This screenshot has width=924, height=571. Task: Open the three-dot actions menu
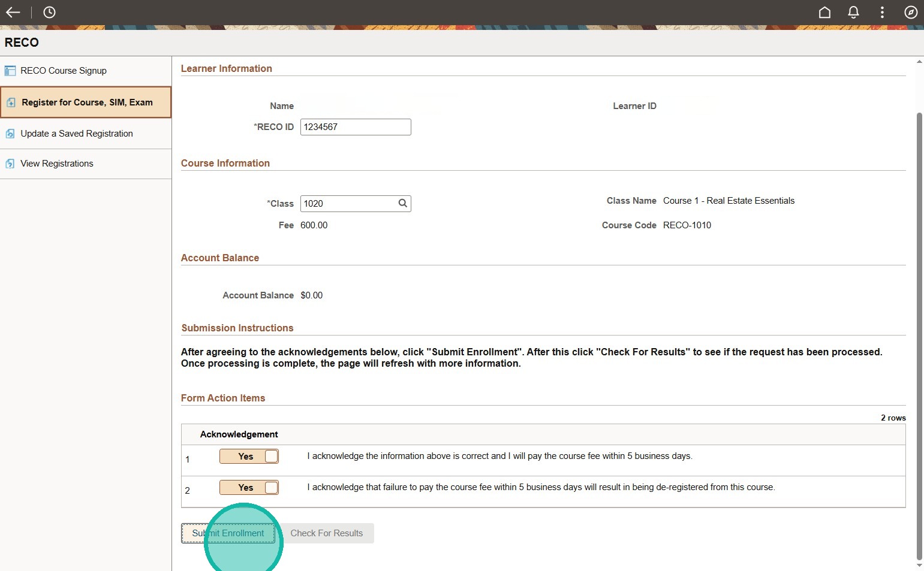click(x=882, y=13)
